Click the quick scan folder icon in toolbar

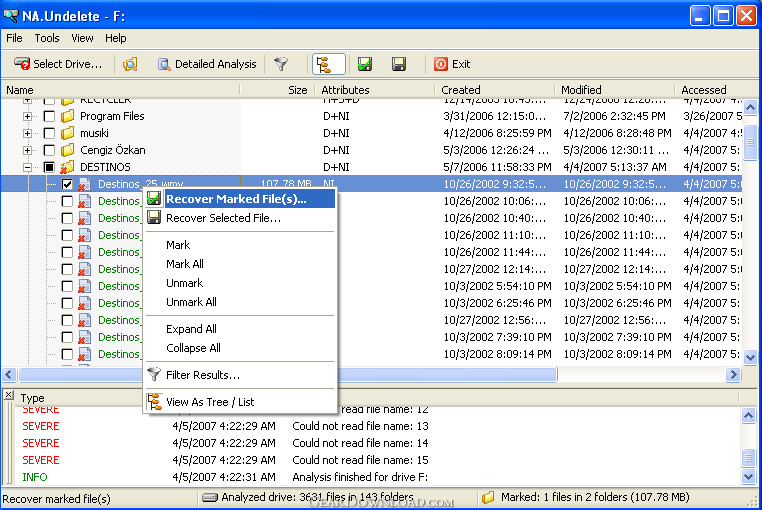pyautogui.click(x=130, y=64)
